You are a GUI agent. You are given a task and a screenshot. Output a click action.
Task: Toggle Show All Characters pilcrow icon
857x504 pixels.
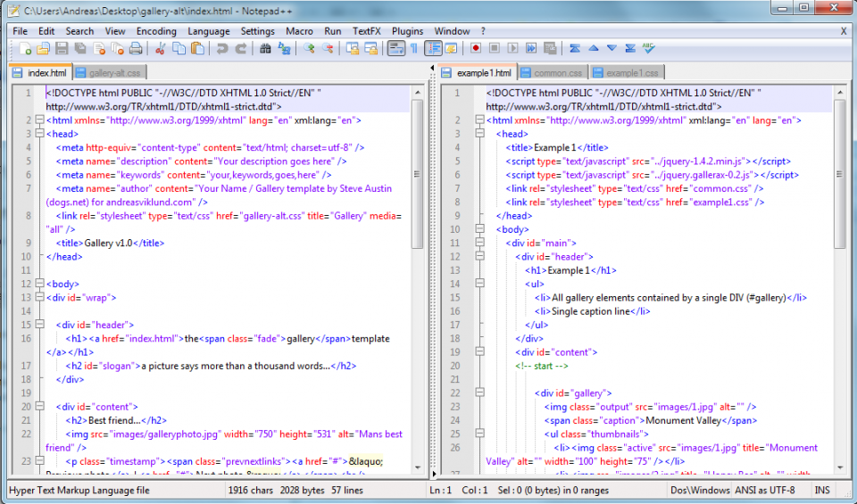[414, 48]
